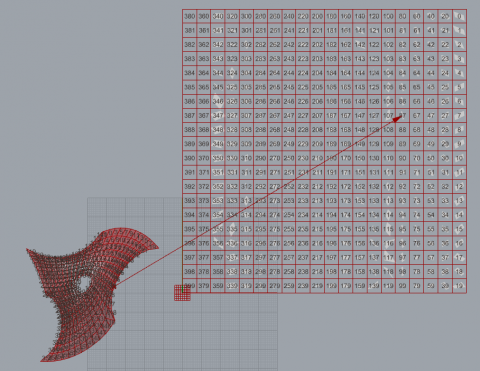Click the grid cell labeled 120
The image size is (480, 371).
point(374,16)
